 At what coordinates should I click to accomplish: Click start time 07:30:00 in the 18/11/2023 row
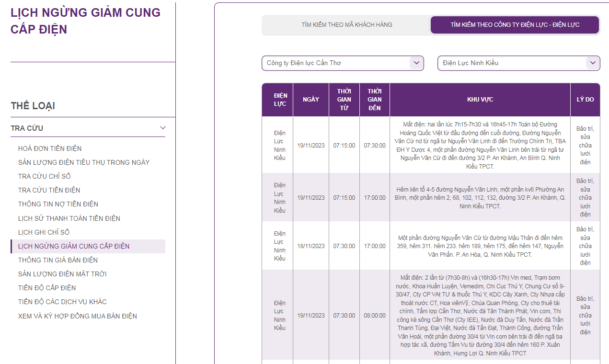344,246
